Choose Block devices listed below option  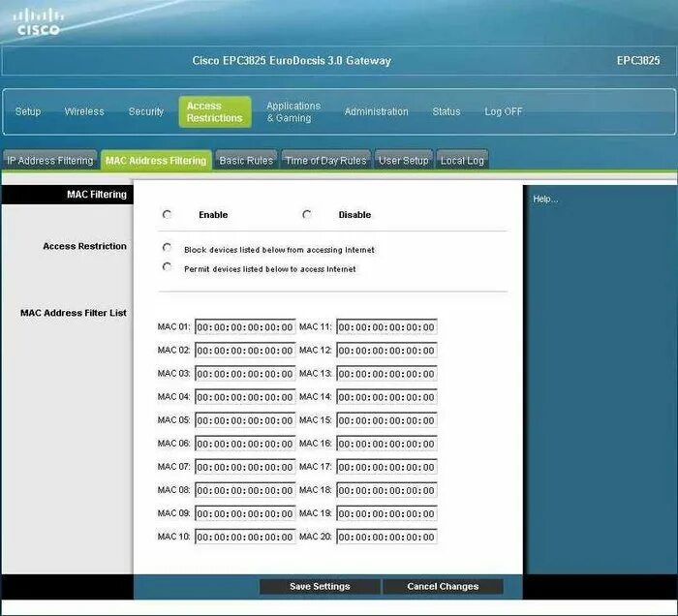click(x=168, y=248)
